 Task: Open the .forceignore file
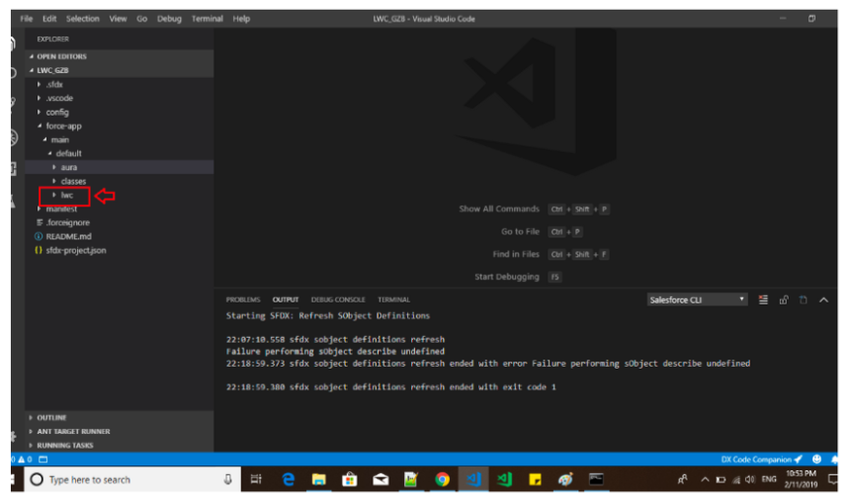(119, 222)
